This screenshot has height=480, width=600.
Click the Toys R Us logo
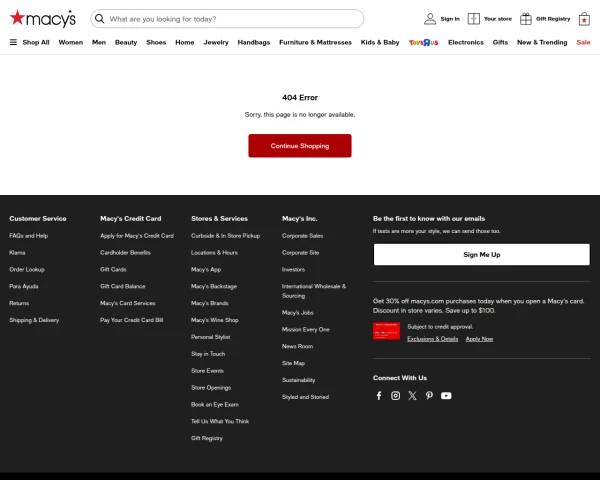[x=423, y=42]
